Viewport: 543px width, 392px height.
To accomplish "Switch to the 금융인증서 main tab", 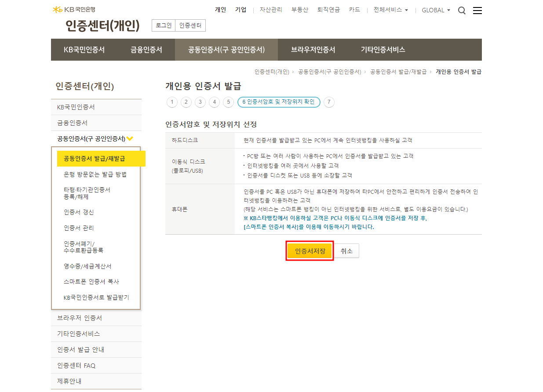I will [146, 50].
